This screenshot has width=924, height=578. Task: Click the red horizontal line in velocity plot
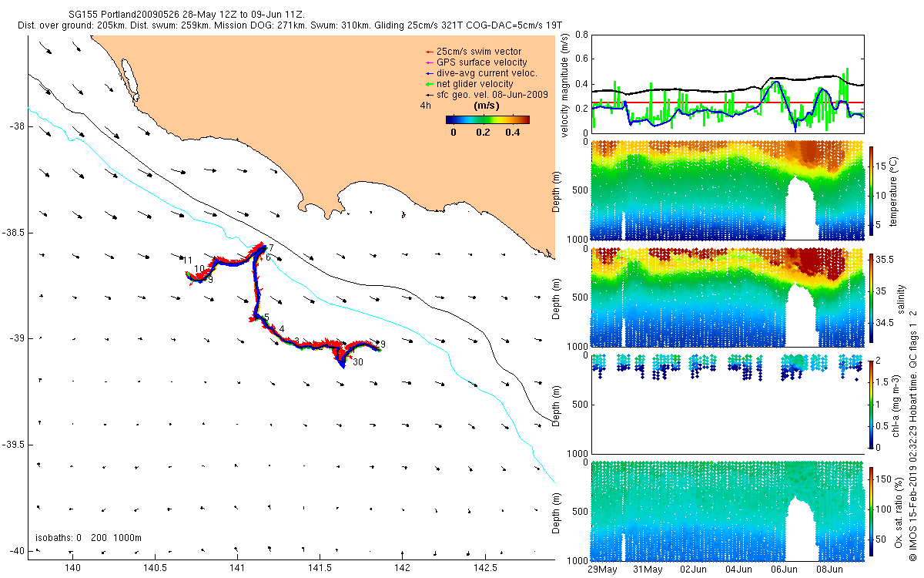[x=728, y=102]
